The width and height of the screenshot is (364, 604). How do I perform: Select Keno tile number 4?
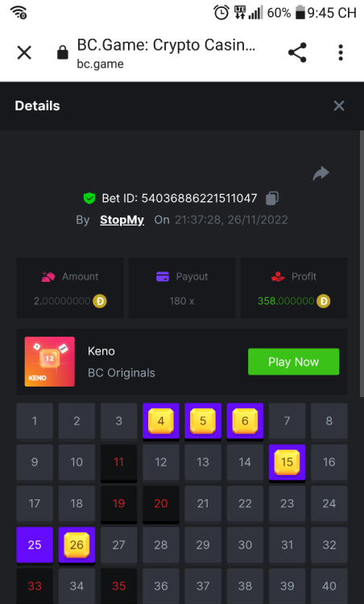point(160,421)
